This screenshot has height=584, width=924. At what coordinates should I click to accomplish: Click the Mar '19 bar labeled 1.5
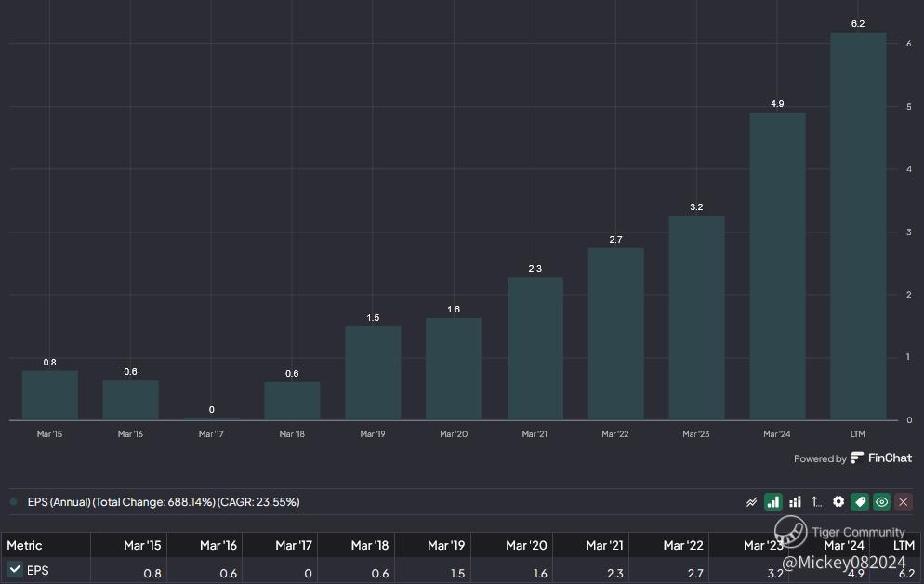373,373
